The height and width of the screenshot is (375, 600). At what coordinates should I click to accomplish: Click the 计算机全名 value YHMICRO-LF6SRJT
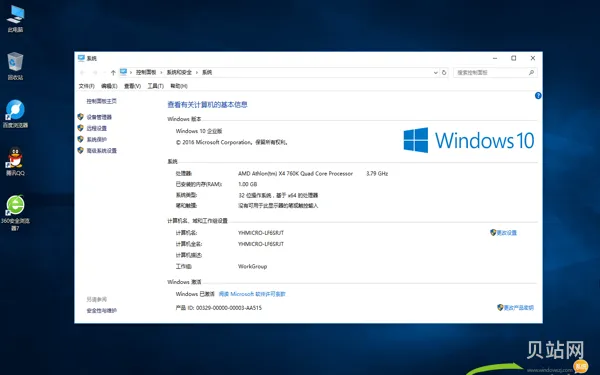point(261,244)
